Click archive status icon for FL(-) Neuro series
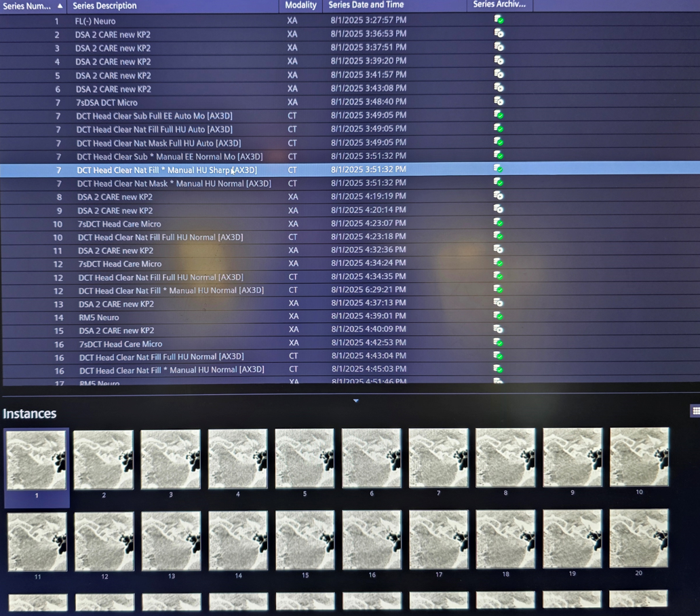 [x=499, y=20]
